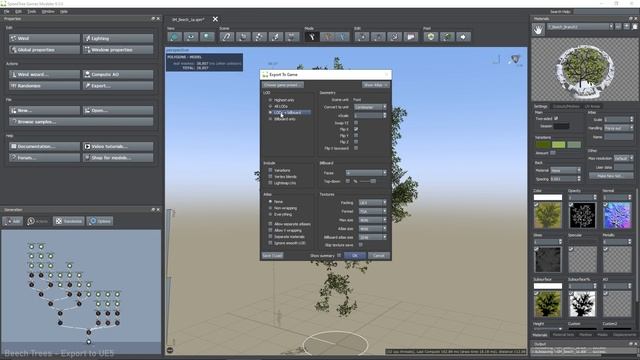
Task: Click OK in Export To Game dialog
Action: click(355, 256)
